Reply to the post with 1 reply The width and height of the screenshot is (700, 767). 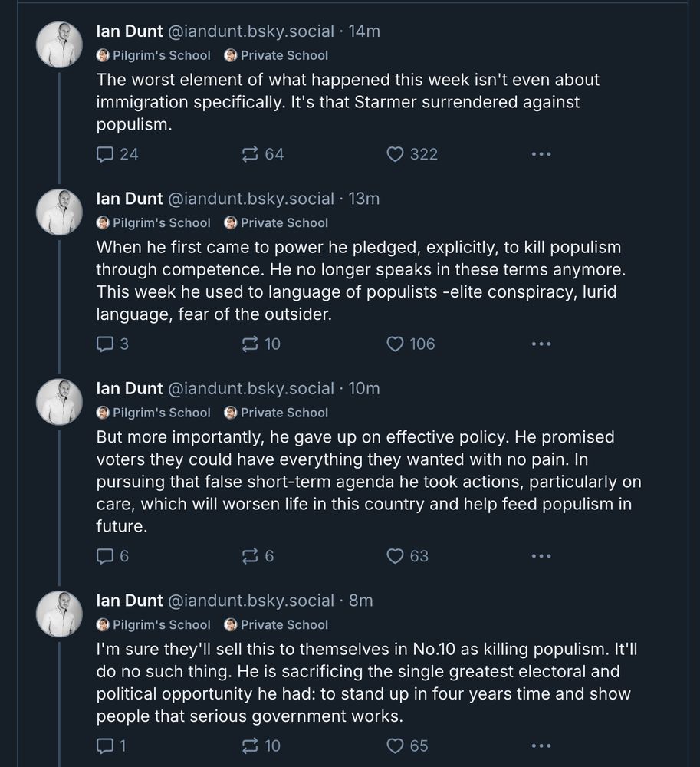click(105, 746)
